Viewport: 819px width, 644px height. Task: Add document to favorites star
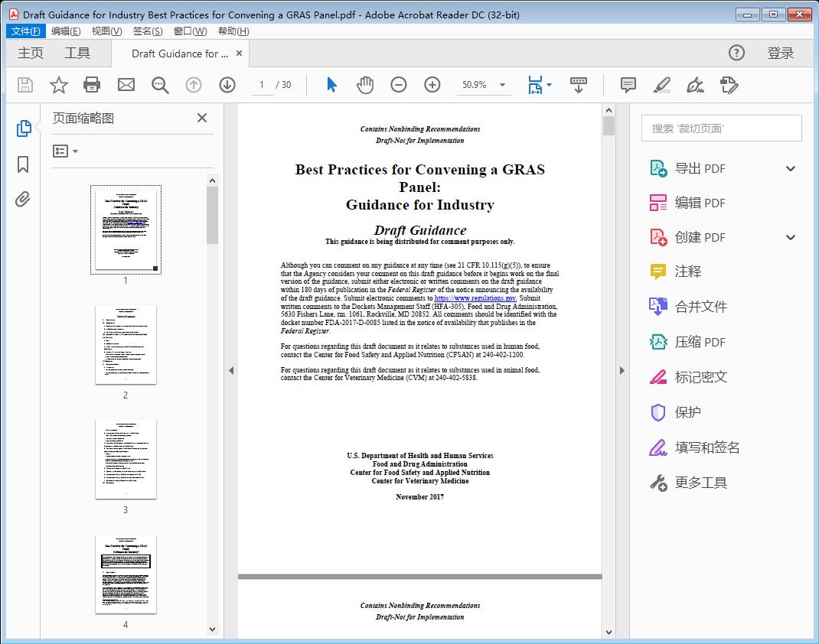pyautogui.click(x=59, y=85)
